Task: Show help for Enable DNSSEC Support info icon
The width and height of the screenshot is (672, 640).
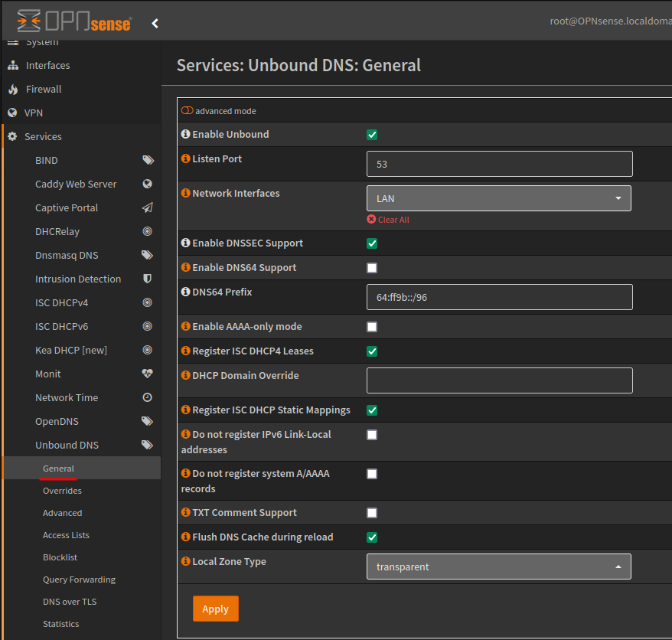Action: tap(185, 243)
